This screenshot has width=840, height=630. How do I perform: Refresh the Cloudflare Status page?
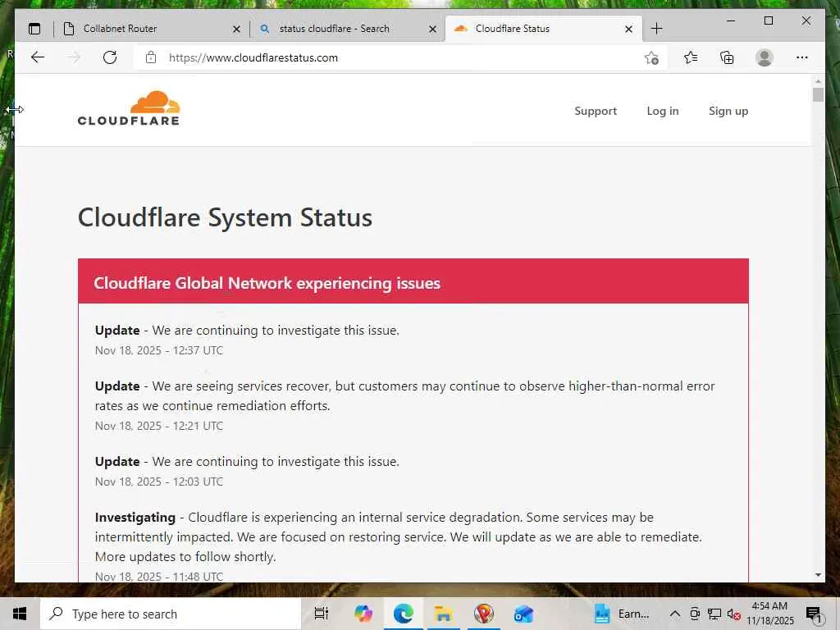click(110, 57)
